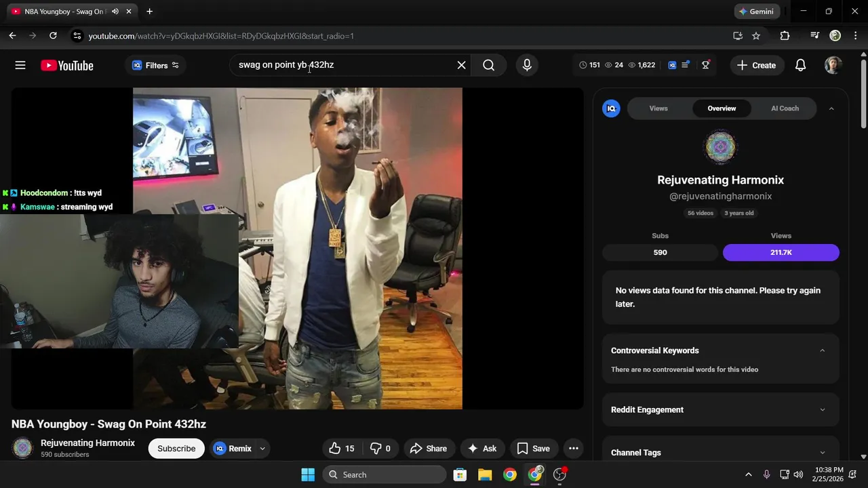Dislike the video with thumbs down
Viewport: 868px width, 488px height.
point(381,448)
